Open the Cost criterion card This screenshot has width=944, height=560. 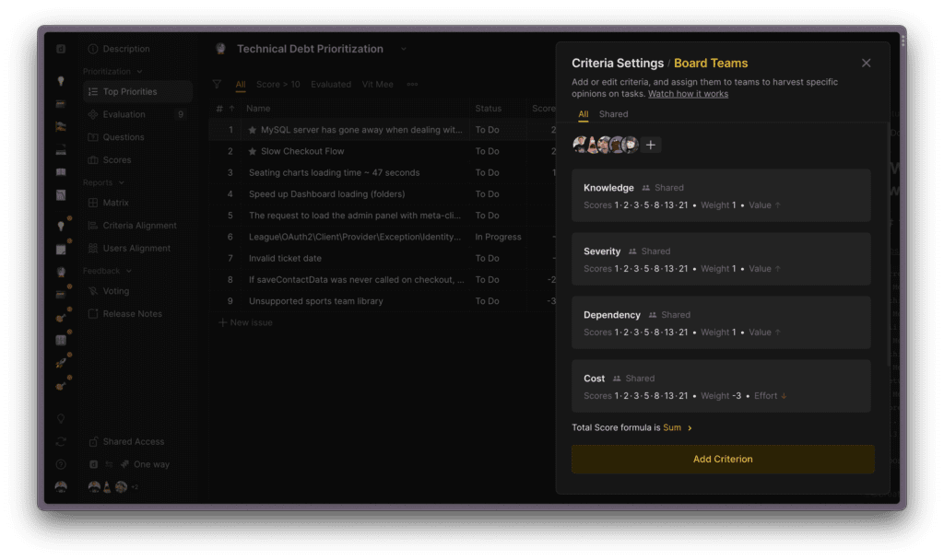coord(721,386)
